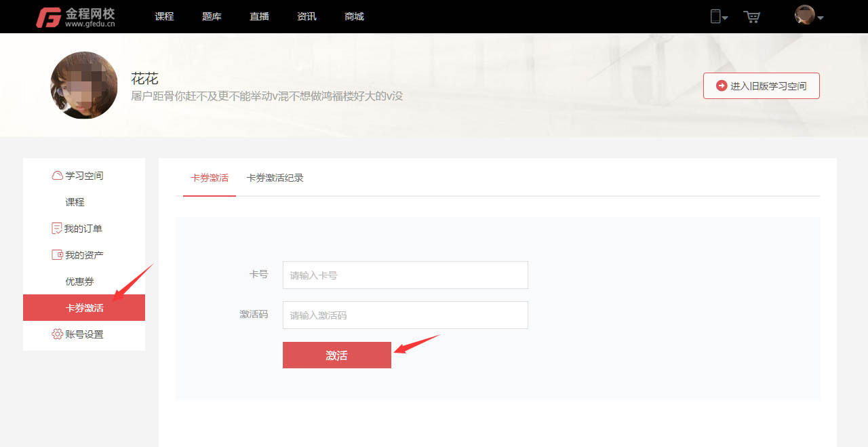Open the 题库 top menu
Viewport: 868px width, 447px height.
pyautogui.click(x=212, y=16)
